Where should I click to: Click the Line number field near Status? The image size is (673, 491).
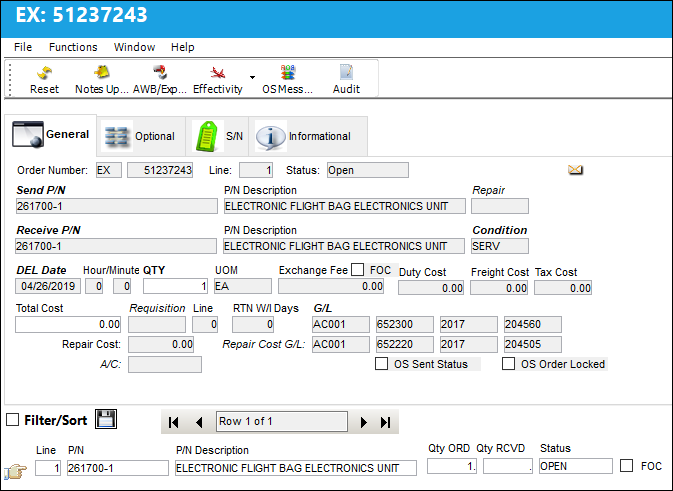[x=256, y=170]
